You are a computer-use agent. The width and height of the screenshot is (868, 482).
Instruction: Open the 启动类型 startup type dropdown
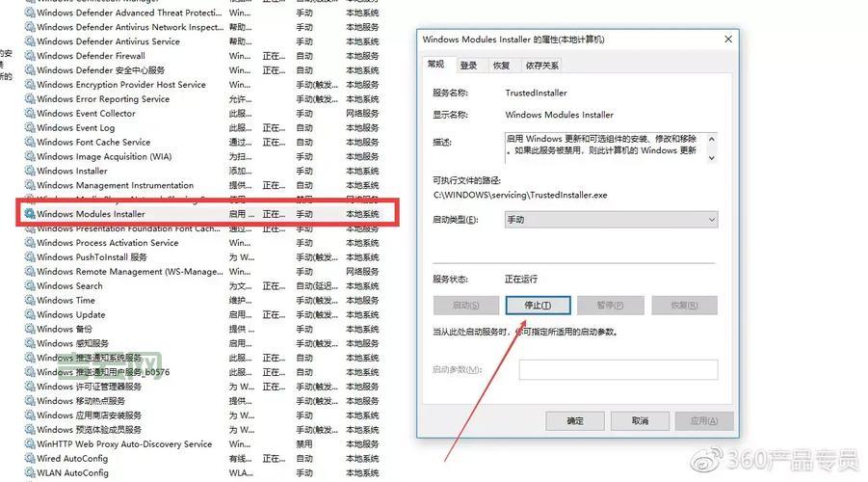tap(611, 220)
